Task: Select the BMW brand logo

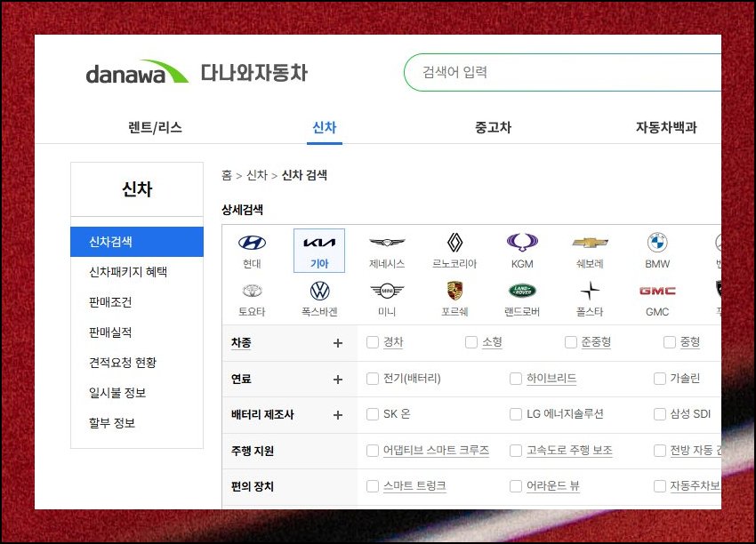Action: point(657,243)
